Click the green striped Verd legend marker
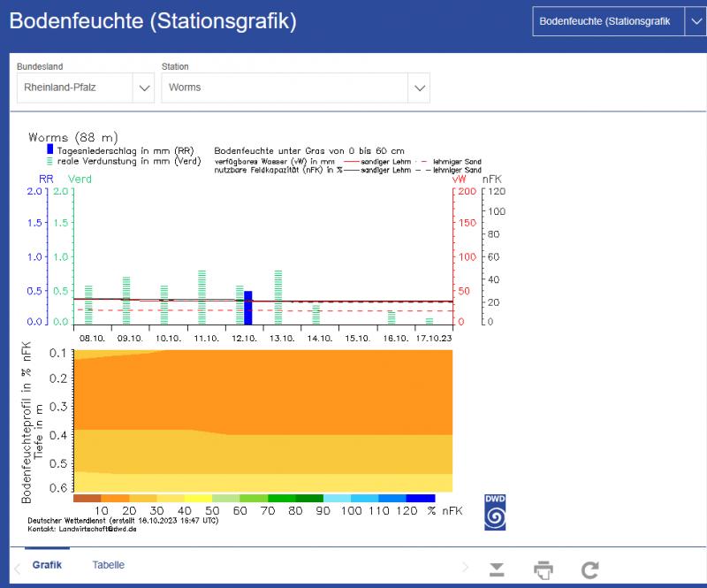707x588 pixels. 50,161
